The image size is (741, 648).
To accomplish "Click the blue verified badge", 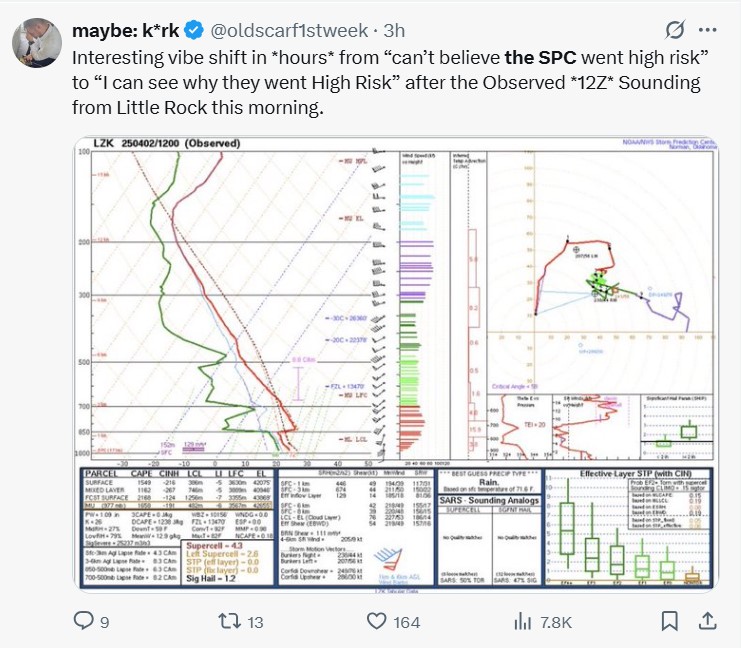I will coord(194,30).
